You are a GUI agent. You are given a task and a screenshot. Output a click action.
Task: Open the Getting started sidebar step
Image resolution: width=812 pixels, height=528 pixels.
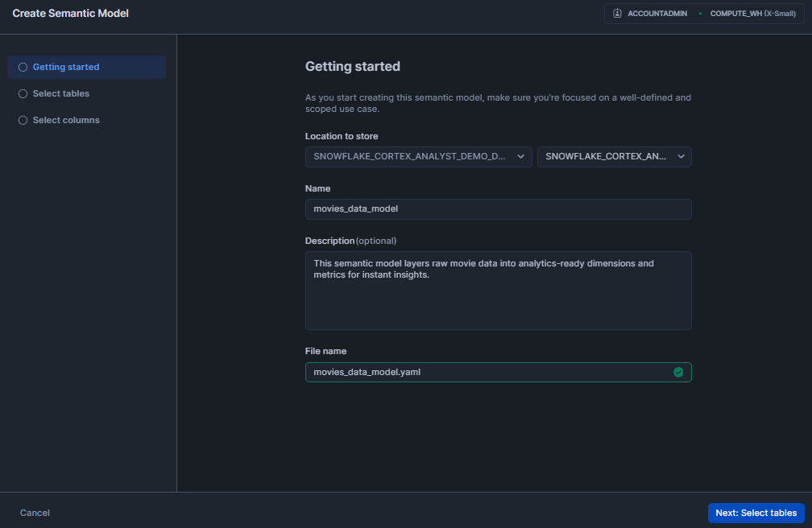66,67
